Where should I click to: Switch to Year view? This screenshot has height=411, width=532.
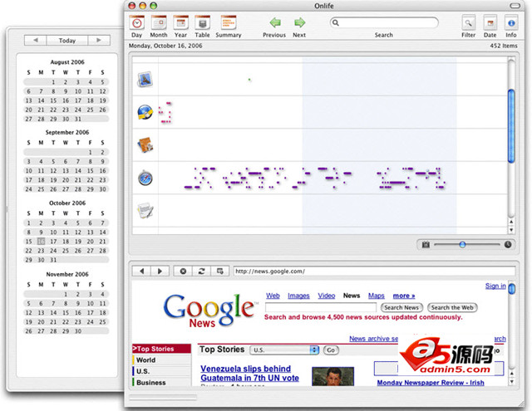[x=181, y=27]
